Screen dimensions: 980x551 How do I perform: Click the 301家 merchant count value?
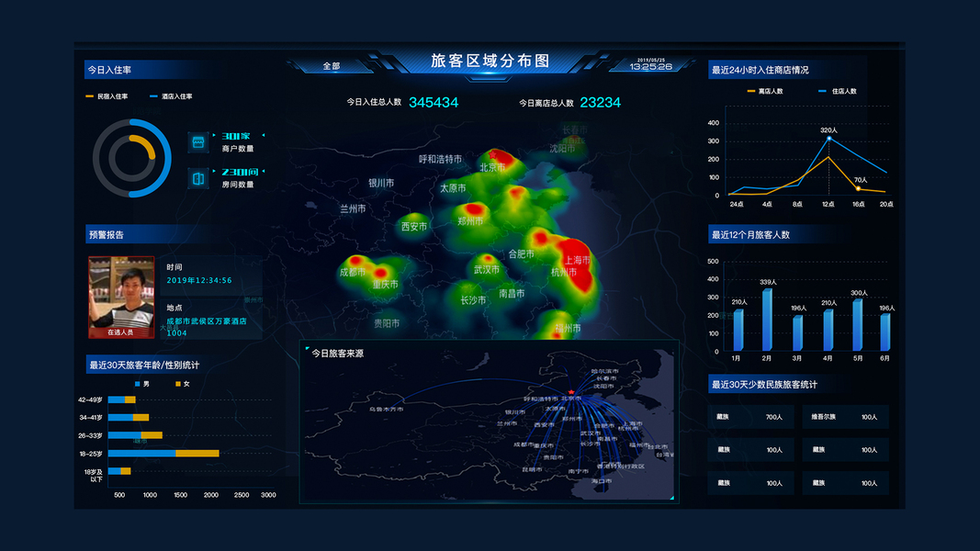[x=236, y=136]
